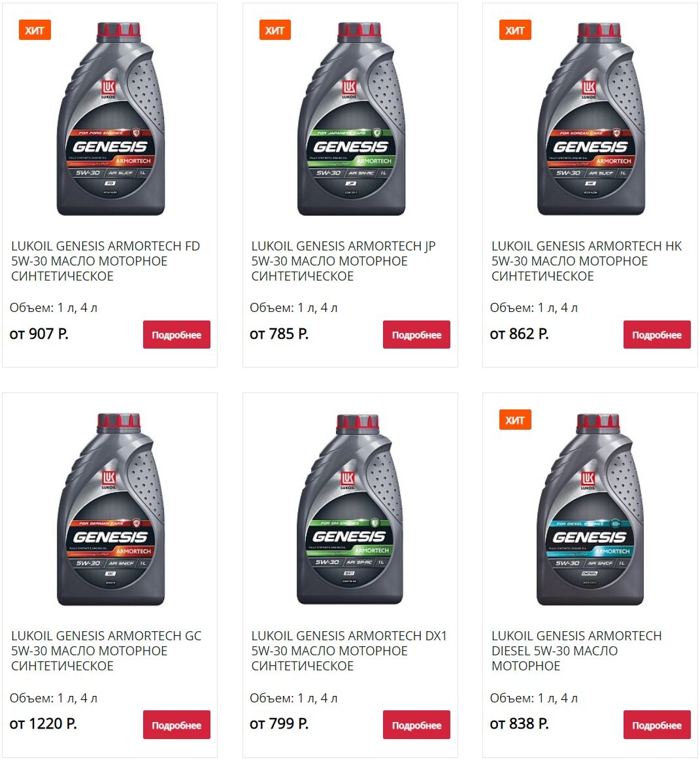Screen dimensions: 700x760
Task: Click the ХИТ badge on Armortech HK
Action: tap(515, 30)
